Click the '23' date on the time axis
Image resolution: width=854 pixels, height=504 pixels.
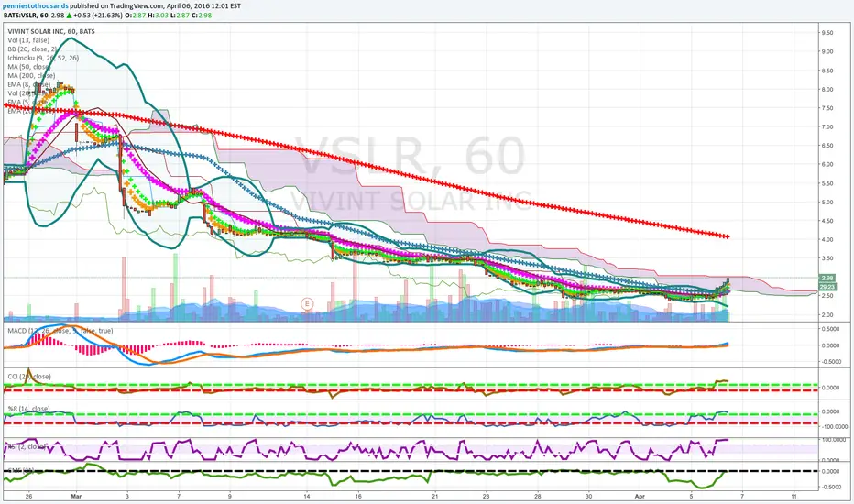pos(486,497)
